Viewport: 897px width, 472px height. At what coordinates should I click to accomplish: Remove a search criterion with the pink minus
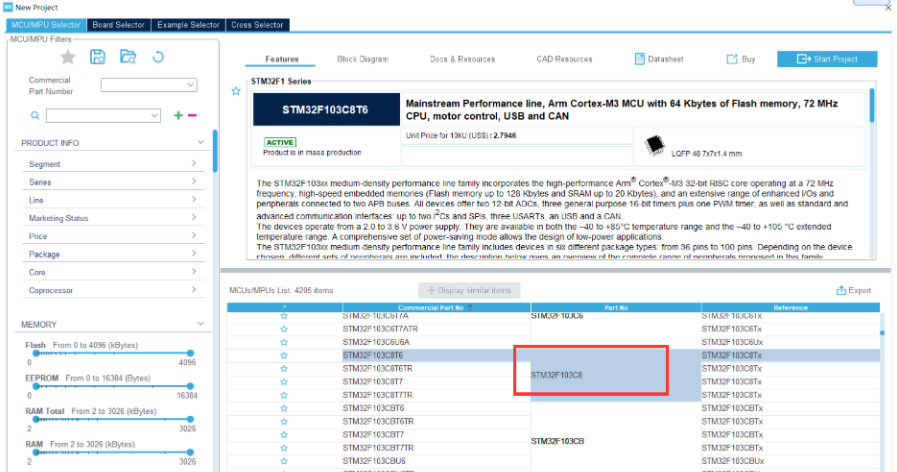[x=192, y=116]
